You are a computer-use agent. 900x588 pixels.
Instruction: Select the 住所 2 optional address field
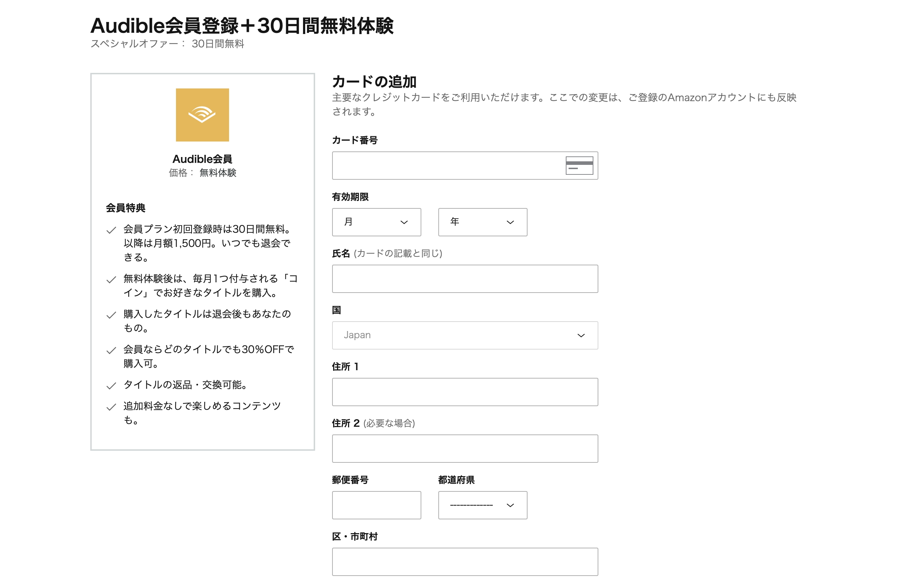pos(465,449)
